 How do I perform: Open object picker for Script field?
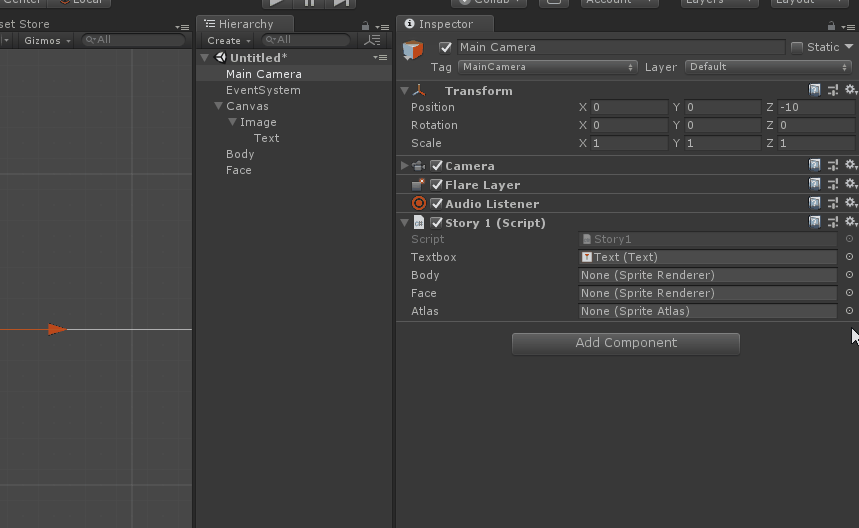point(849,239)
